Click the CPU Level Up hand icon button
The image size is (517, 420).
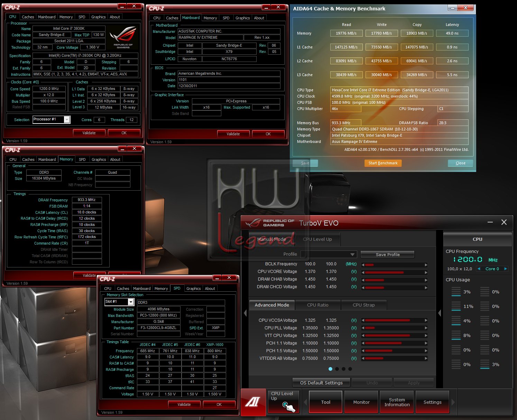pyautogui.click(x=283, y=401)
